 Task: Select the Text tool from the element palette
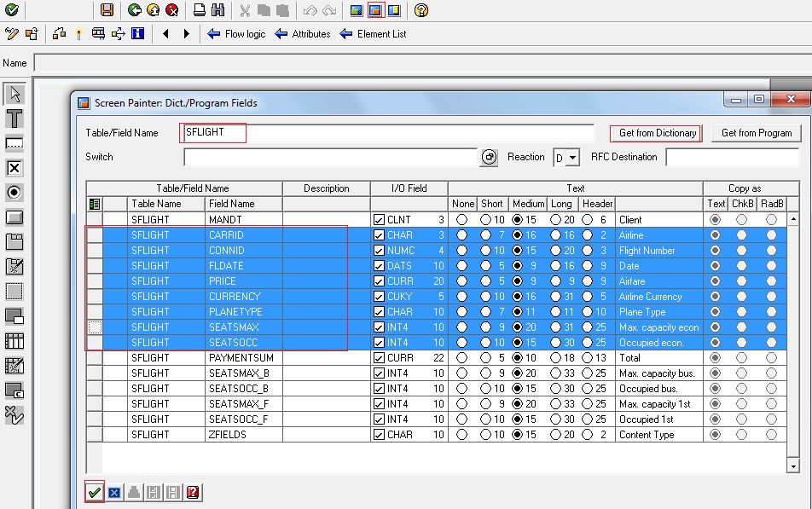tap(14, 118)
